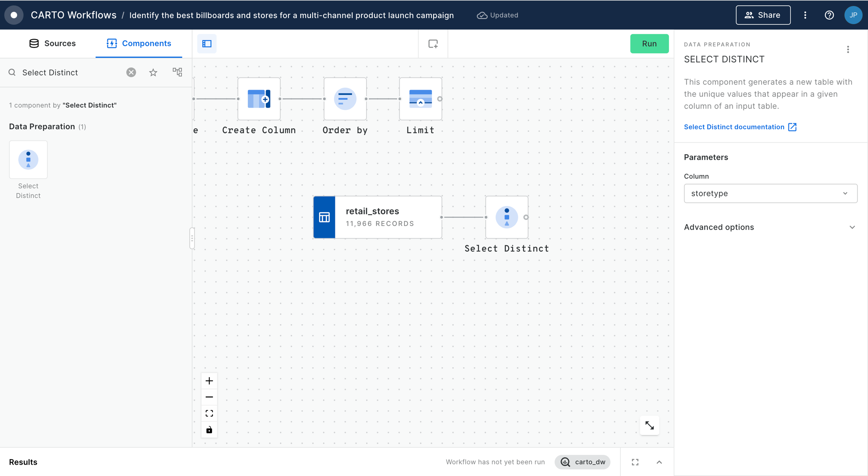Screen dimensions: 868x476
Task: Zoom in on the workflow canvas
Action: 209,381
